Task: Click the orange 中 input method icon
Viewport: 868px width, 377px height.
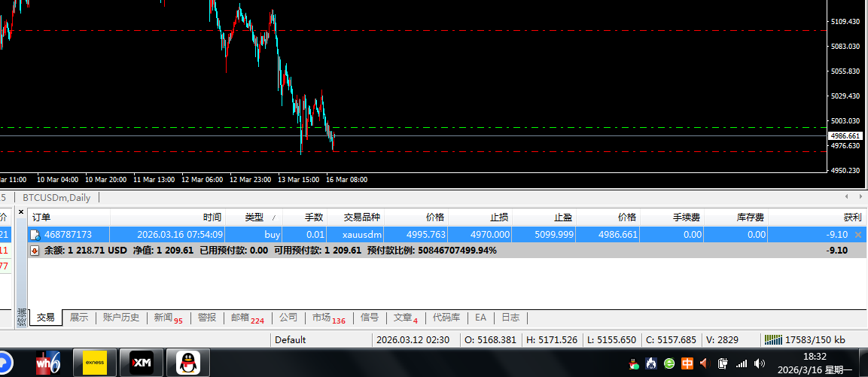Action: point(687,364)
